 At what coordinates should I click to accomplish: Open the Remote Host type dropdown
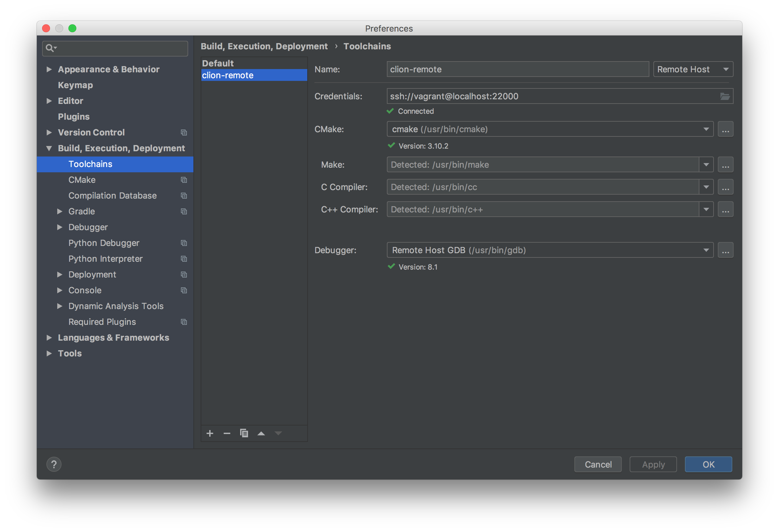tap(693, 69)
